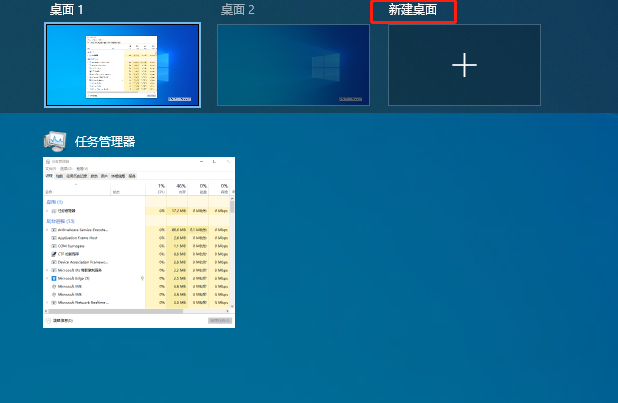The width and height of the screenshot is (618, 403).
Task: Click the 桌面 2 label text
Action: point(238,10)
